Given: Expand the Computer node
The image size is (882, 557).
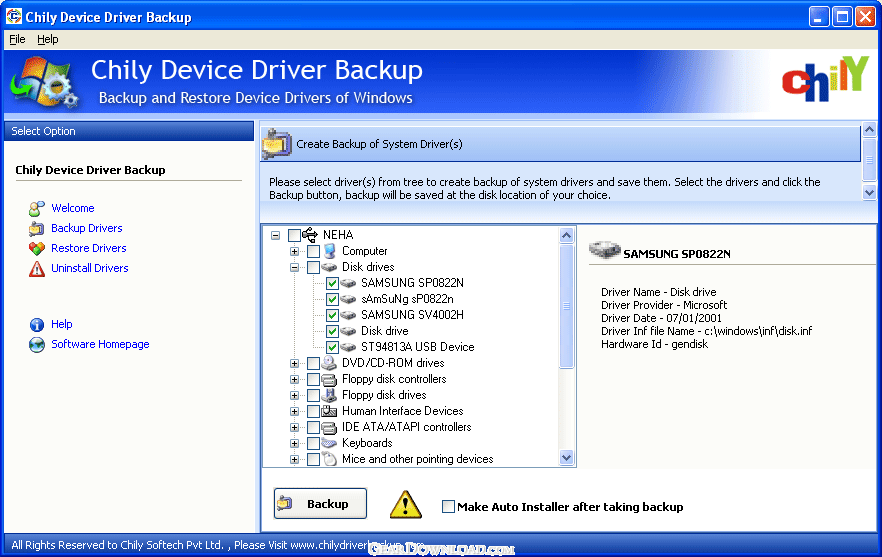Looking at the screenshot, I should pos(294,251).
